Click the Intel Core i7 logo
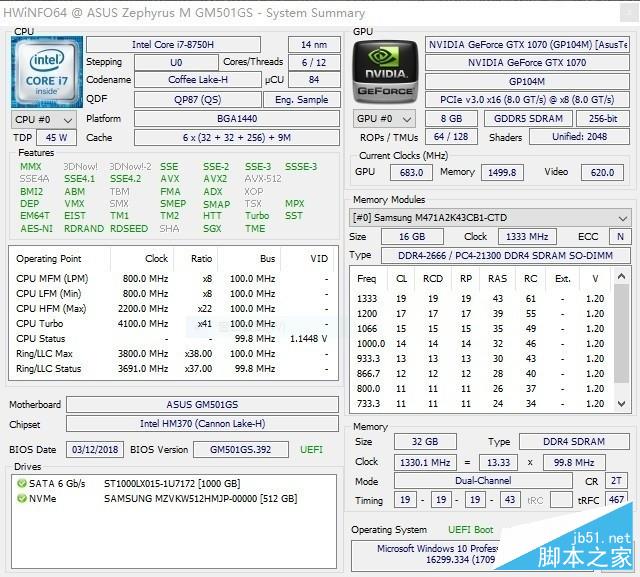The image size is (640, 577). pyautogui.click(x=47, y=72)
